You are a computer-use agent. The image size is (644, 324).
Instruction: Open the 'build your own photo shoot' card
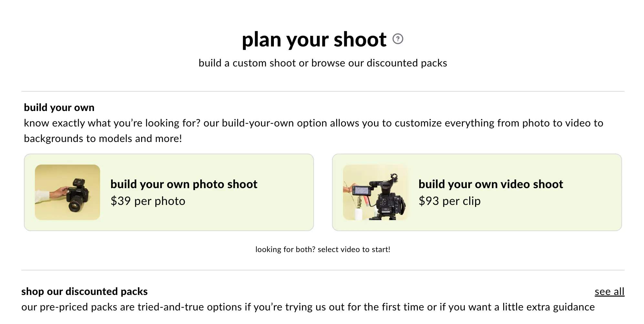(169, 192)
